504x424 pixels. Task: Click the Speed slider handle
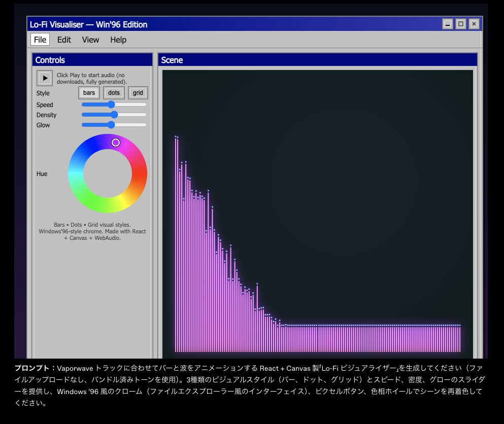click(111, 104)
